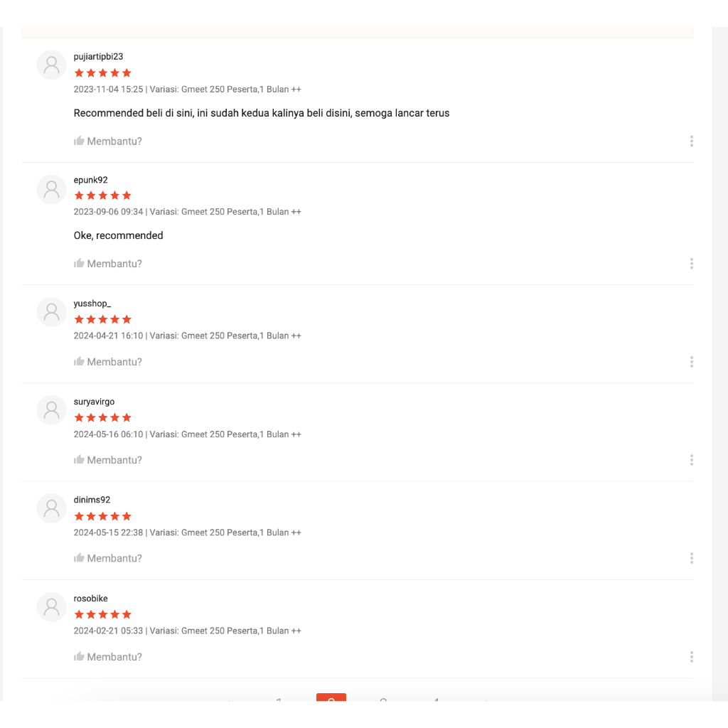Click pujiartipbi23's profile avatar
The width and height of the screenshot is (728, 728).
(x=51, y=65)
